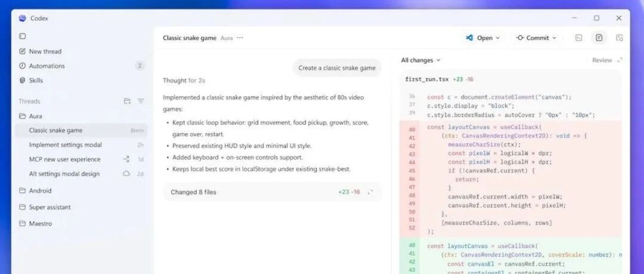Click the Create a classic snake game message
The height and width of the screenshot is (274, 644).
coord(337,68)
